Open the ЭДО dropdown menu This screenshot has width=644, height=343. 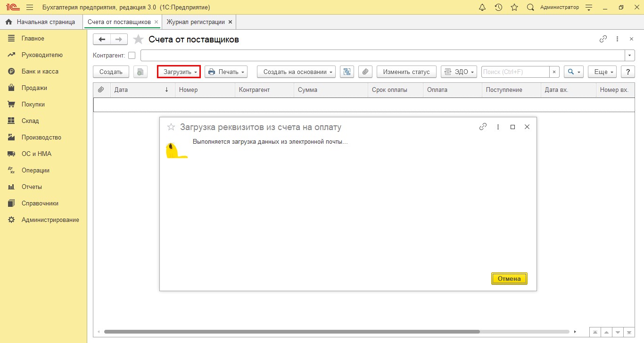click(459, 72)
